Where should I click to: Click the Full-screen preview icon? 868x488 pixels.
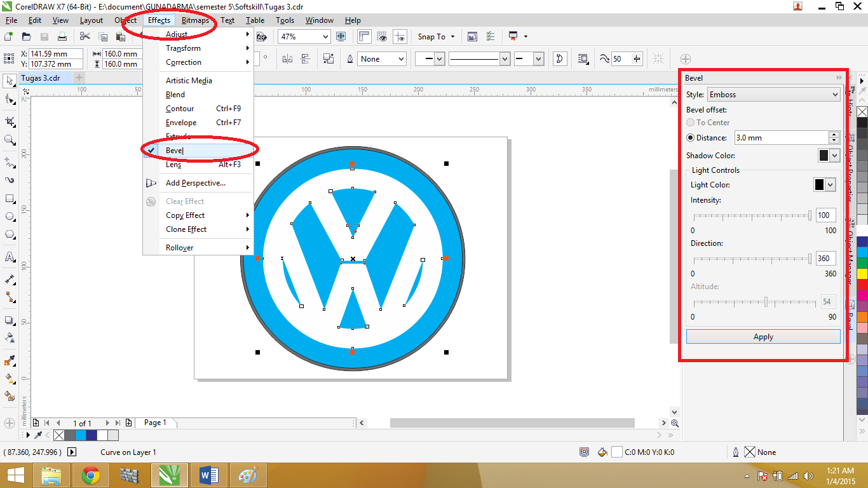click(341, 37)
